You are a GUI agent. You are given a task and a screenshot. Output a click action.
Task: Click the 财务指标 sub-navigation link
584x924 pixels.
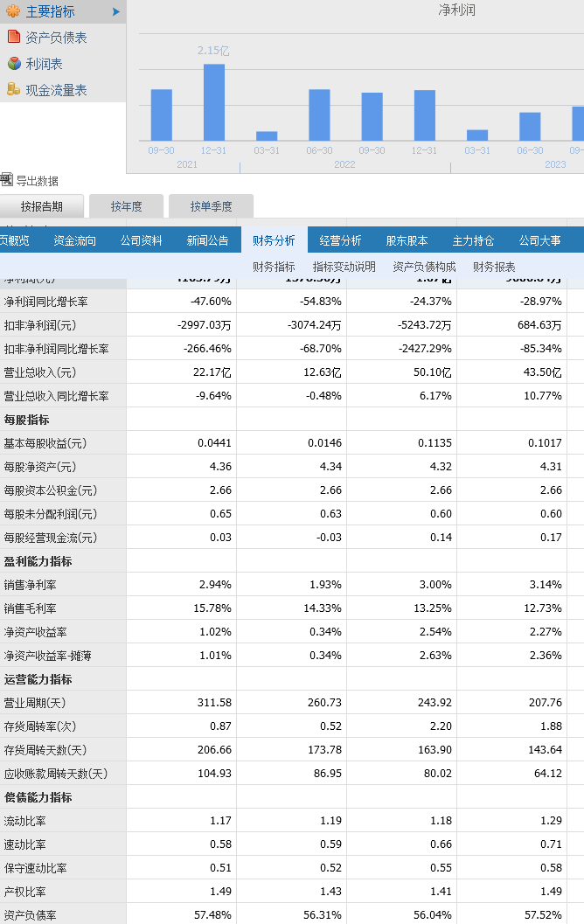click(274, 267)
